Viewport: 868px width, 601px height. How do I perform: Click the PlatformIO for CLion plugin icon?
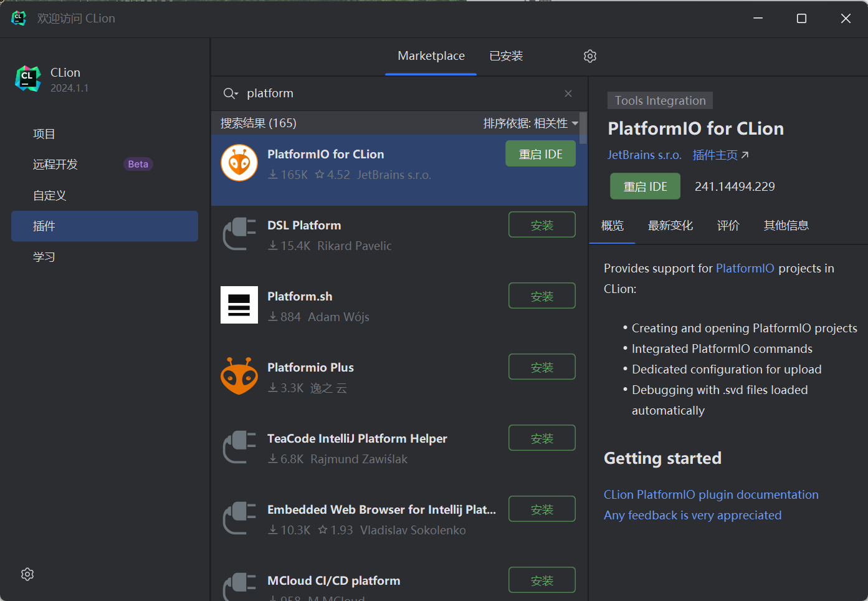coord(239,163)
